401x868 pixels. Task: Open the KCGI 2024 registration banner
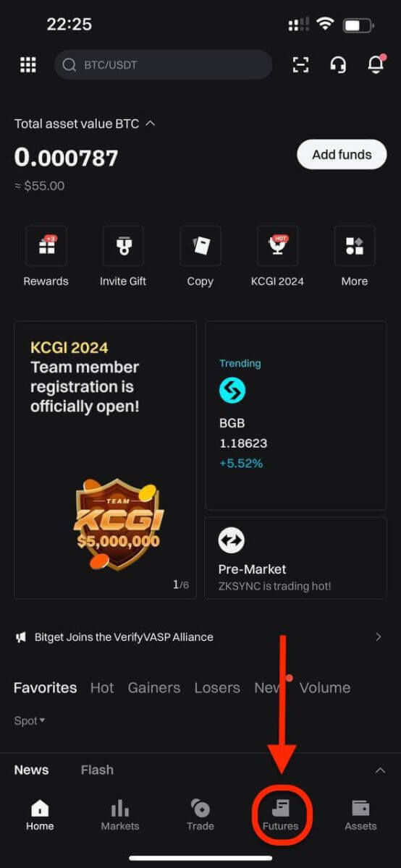tap(105, 460)
